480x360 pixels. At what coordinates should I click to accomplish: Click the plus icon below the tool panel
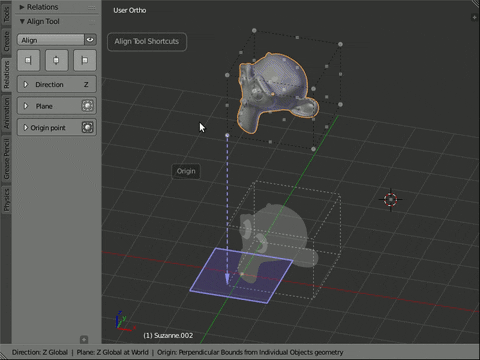tap(84, 339)
